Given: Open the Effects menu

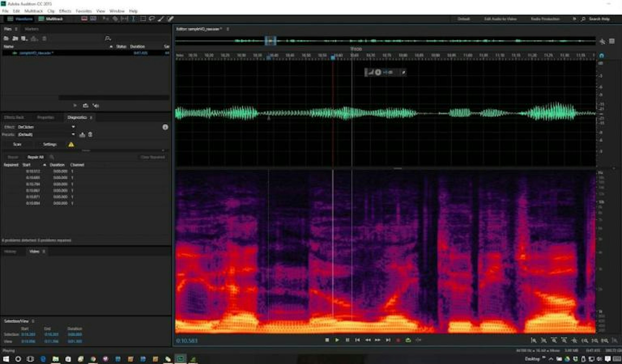Looking at the screenshot, I should point(65,11).
